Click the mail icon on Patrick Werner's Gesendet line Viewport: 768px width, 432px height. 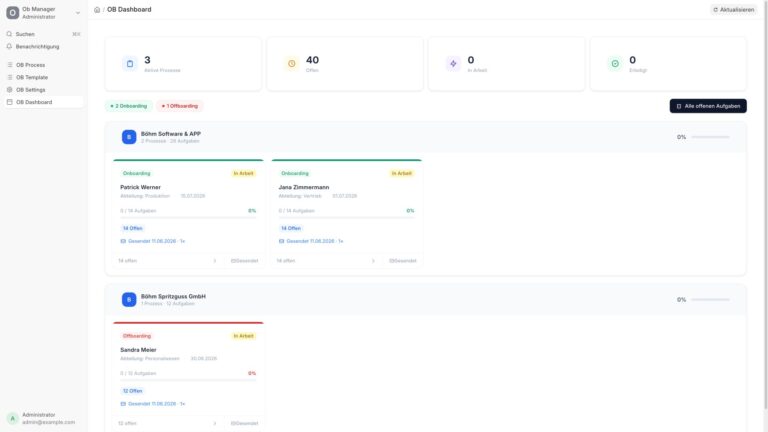pyautogui.click(x=123, y=241)
